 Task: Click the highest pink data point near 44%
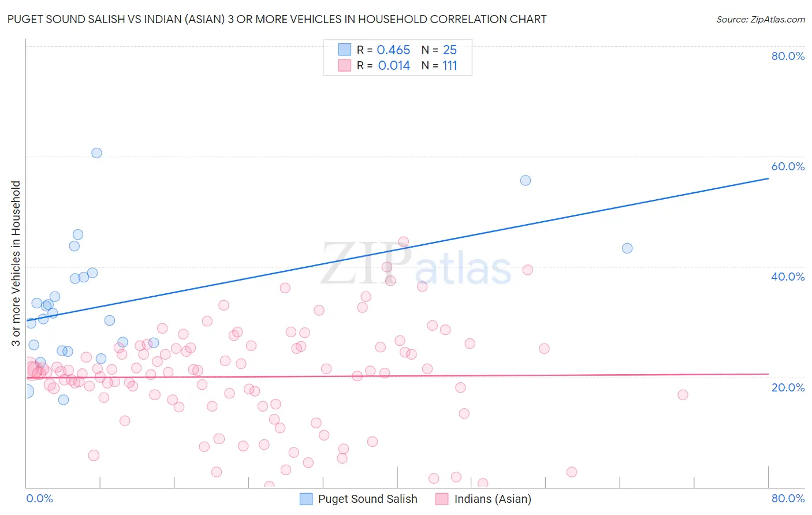404,242
